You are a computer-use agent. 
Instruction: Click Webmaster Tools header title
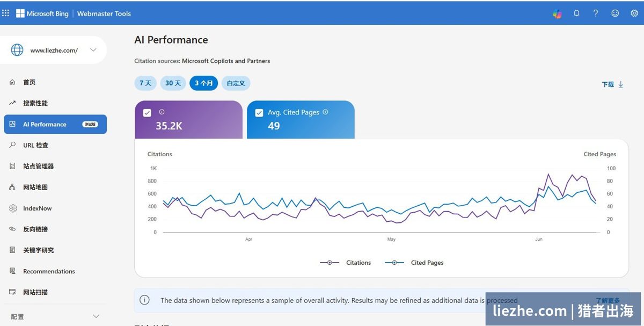104,13
